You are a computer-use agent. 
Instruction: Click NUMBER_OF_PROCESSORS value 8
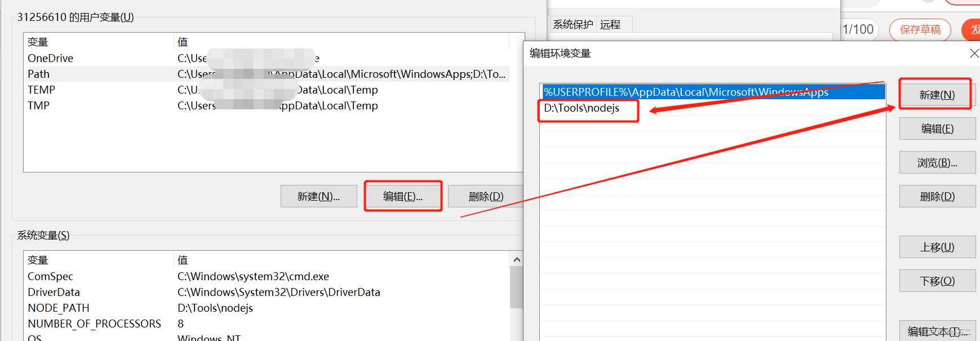click(x=180, y=324)
